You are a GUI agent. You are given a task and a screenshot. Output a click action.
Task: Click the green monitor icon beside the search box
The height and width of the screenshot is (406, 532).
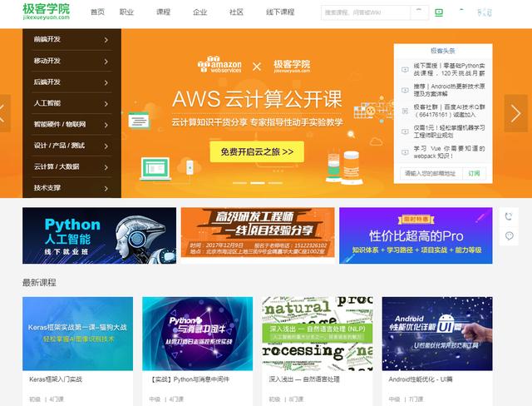[439, 13]
